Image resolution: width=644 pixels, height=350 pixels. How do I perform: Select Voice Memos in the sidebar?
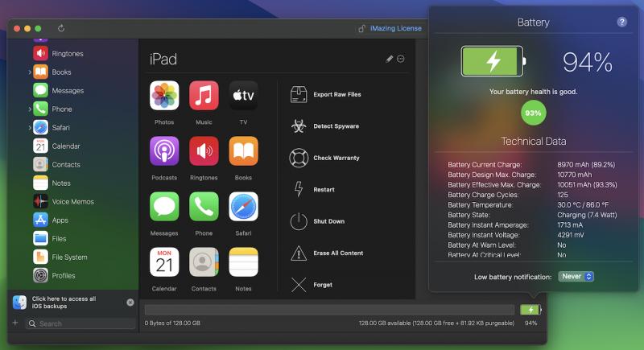pos(64,201)
